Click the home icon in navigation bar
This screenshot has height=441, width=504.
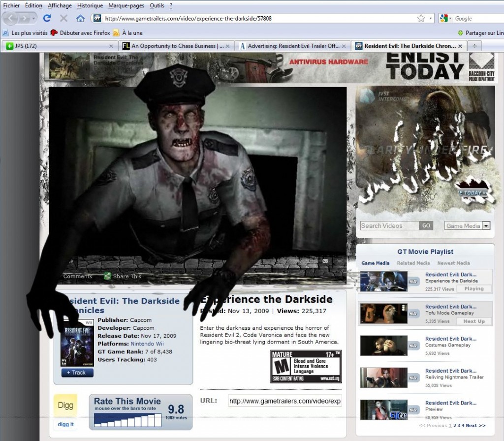[x=80, y=18]
